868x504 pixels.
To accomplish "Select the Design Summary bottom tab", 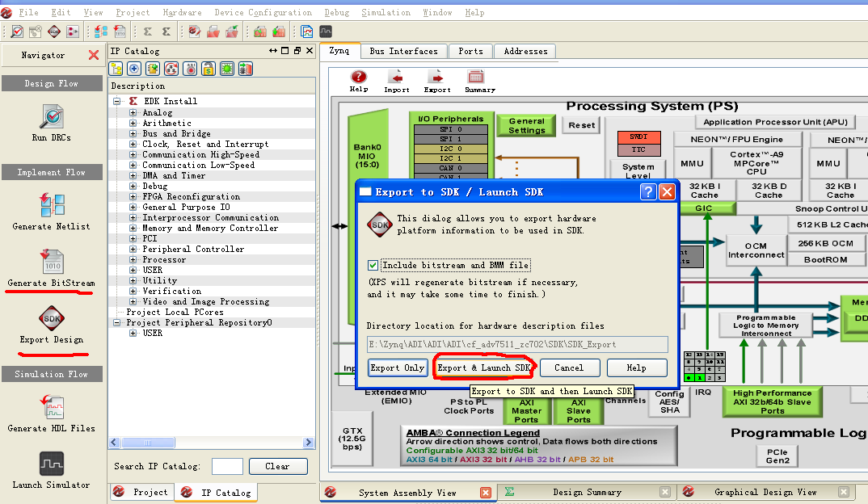I will tap(587, 492).
